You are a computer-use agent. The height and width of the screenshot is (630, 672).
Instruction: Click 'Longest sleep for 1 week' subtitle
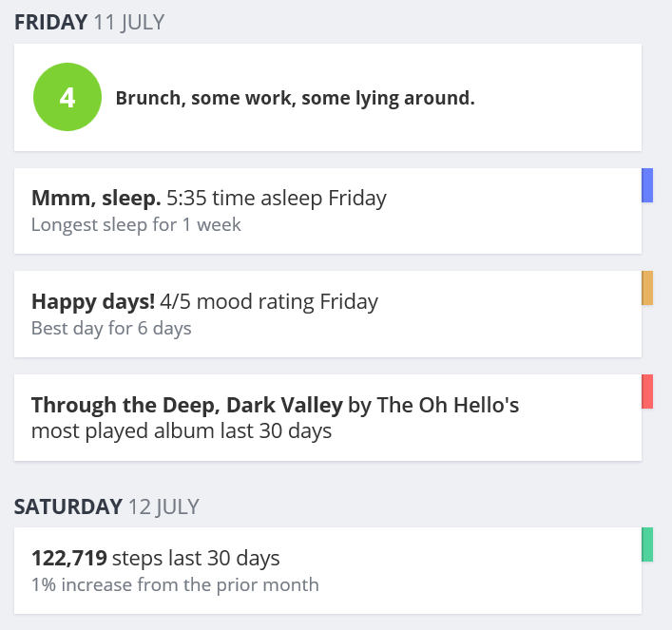(x=136, y=225)
